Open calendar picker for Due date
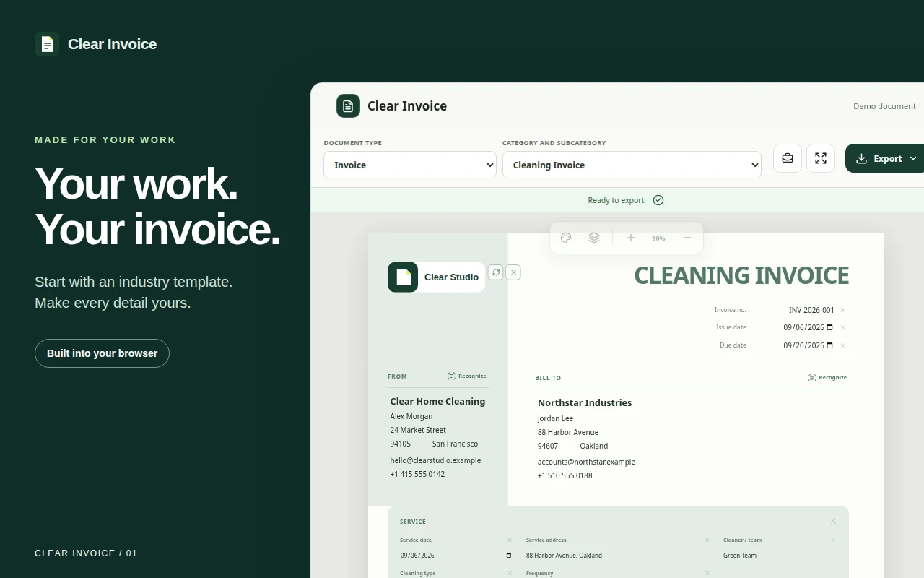924x578 pixels. [829, 345]
